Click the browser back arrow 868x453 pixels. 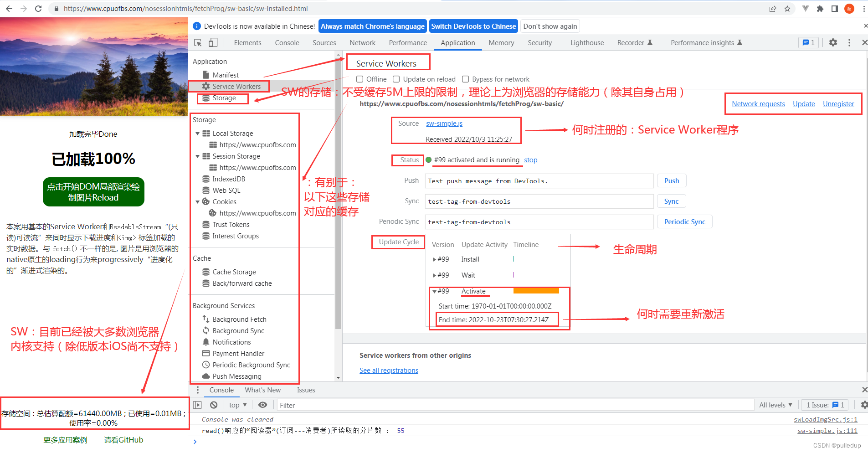9,9
